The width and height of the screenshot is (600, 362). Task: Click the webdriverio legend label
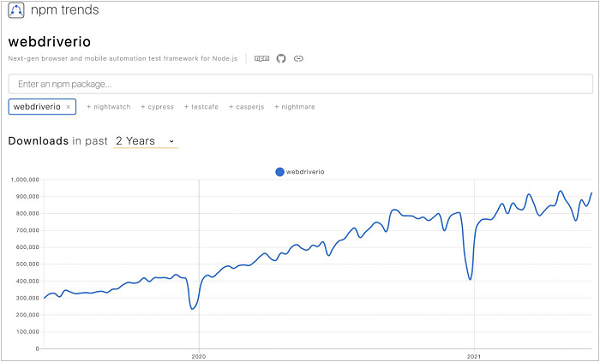point(305,172)
